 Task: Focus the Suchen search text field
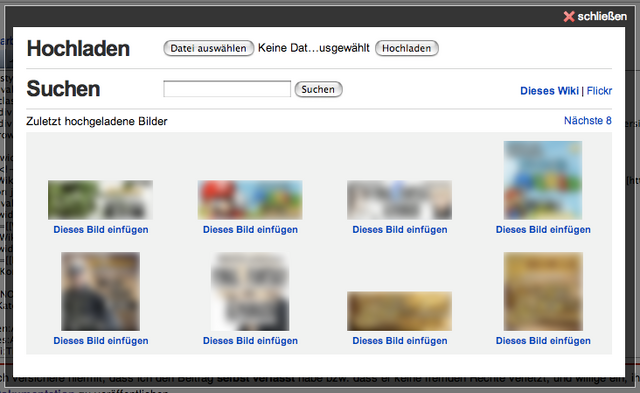227,89
